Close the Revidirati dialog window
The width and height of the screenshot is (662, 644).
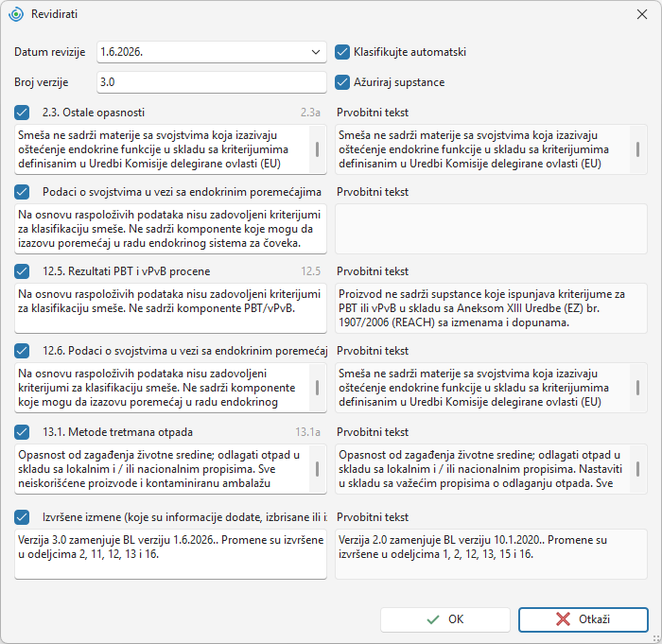point(642,14)
